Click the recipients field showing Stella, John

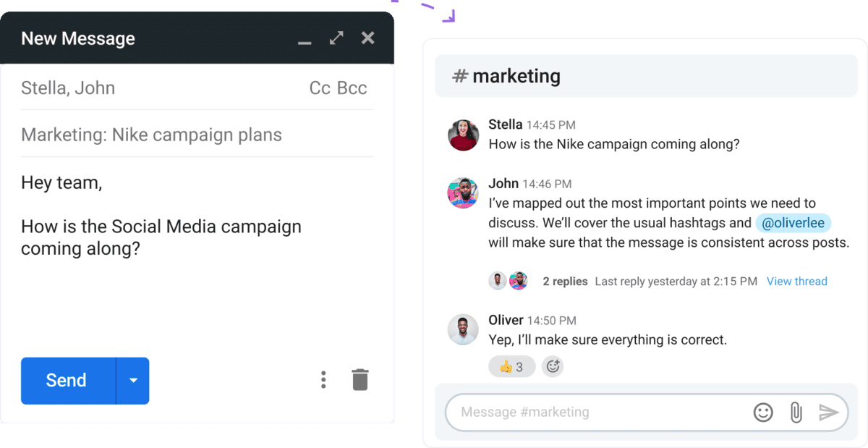tap(68, 88)
